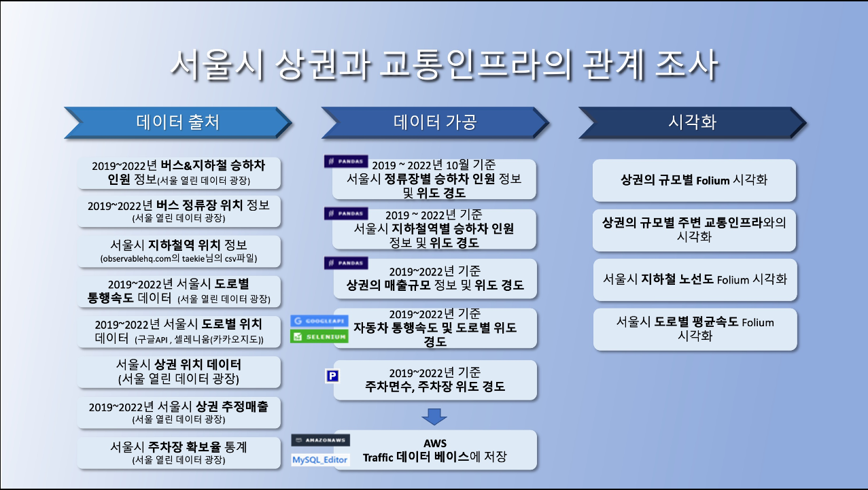
Task: Select the 데이터 출처 chevron header
Action: [x=178, y=122]
